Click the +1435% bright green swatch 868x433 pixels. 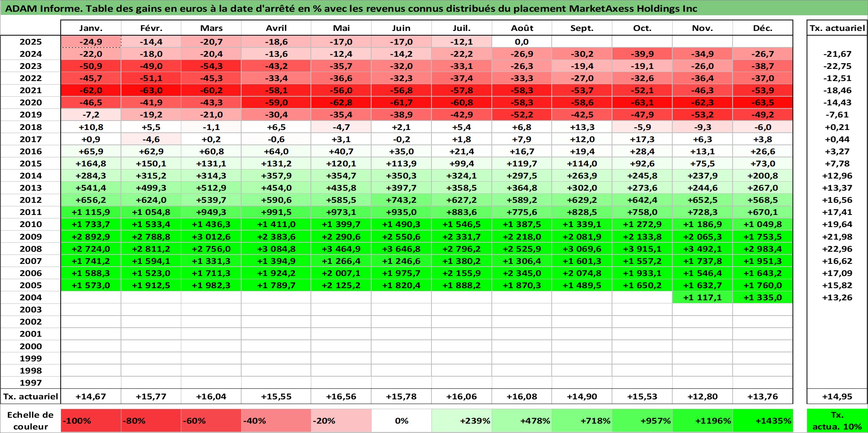pyautogui.click(x=763, y=421)
